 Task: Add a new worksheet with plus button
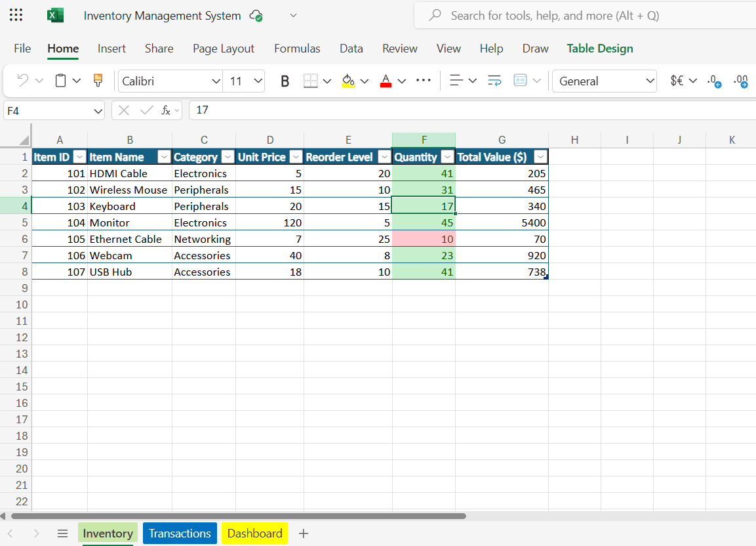coord(304,533)
